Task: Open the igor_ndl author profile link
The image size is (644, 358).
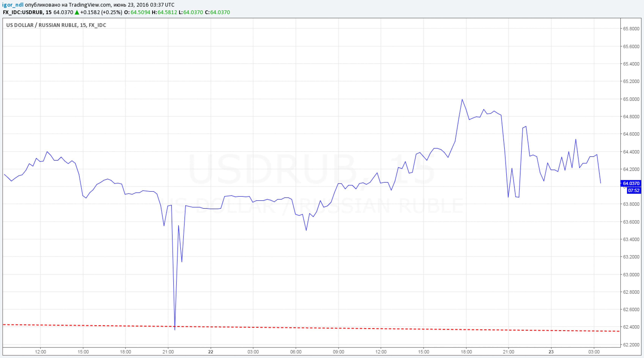Action: click(x=13, y=5)
